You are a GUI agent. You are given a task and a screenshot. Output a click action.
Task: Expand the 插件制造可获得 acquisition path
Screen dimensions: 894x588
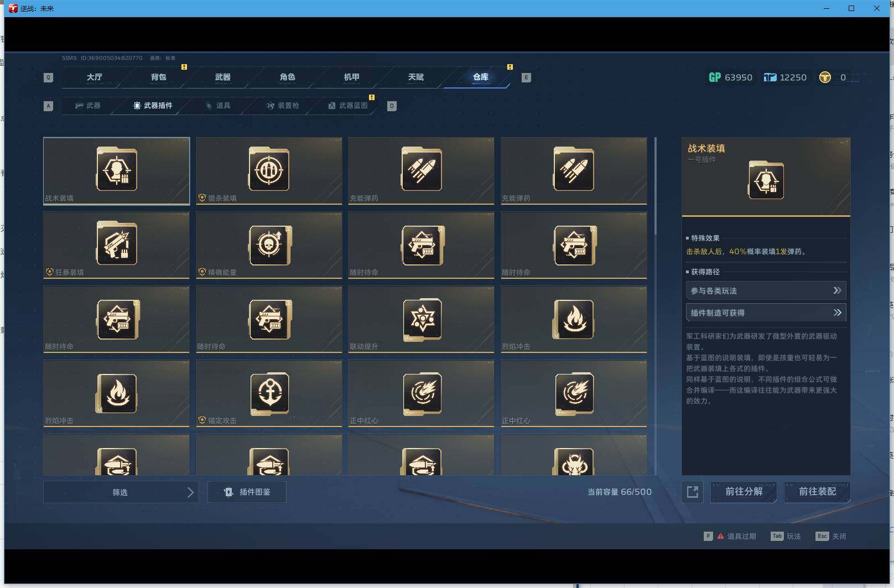(766, 313)
